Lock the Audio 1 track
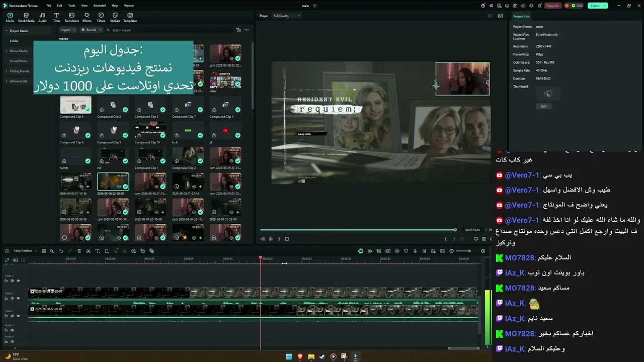This screenshot has height=362, width=644. (x=7, y=330)
